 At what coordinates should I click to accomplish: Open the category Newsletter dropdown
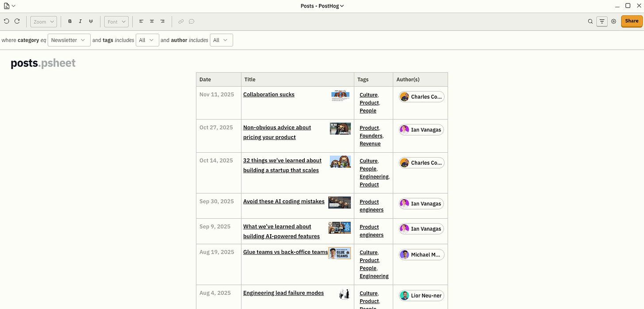pyautogui.click(x=69, y=40)
